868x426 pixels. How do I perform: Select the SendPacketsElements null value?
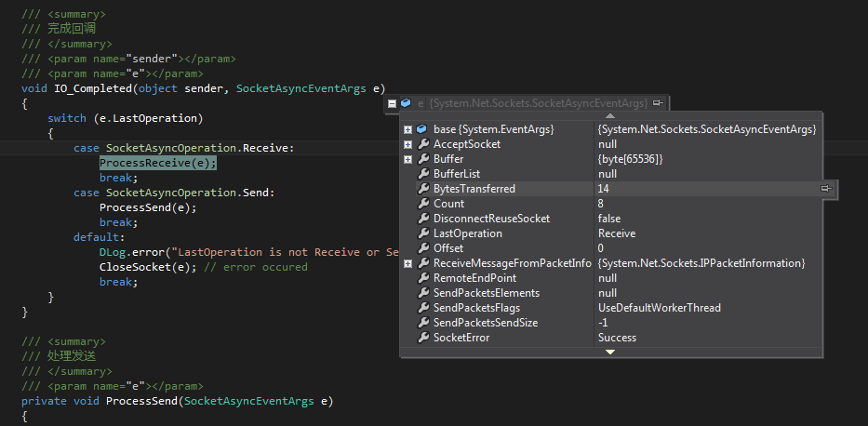608,293
